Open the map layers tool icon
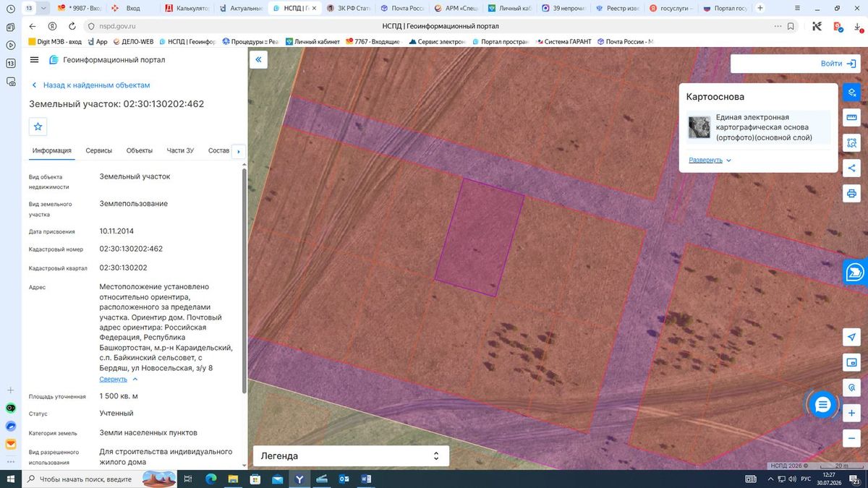868x488 pixels. point(851,93)
